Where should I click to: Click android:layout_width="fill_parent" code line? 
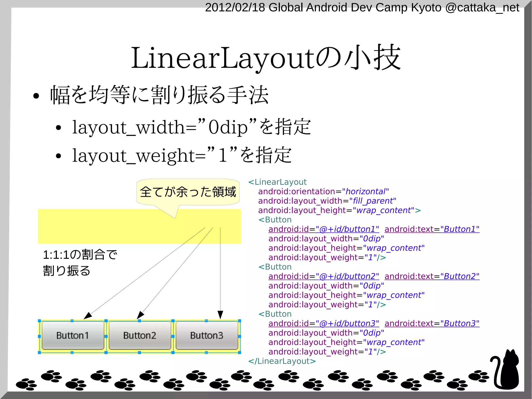click(327, 201)
